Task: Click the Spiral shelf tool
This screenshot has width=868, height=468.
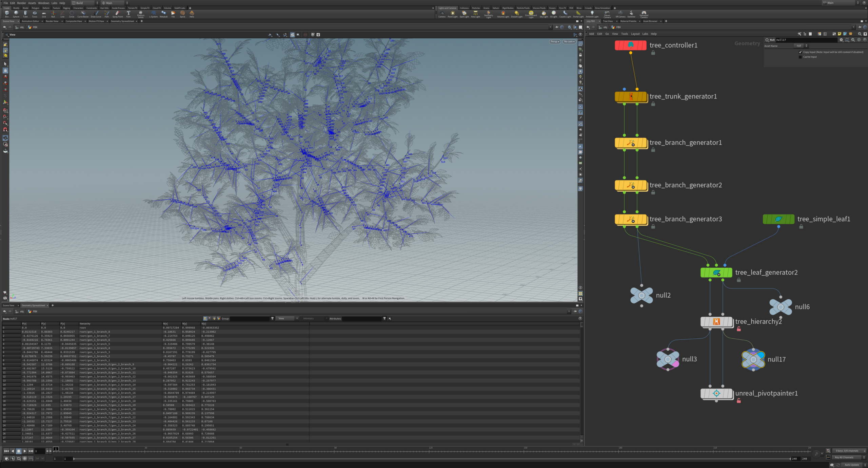Action: point(182,14)
